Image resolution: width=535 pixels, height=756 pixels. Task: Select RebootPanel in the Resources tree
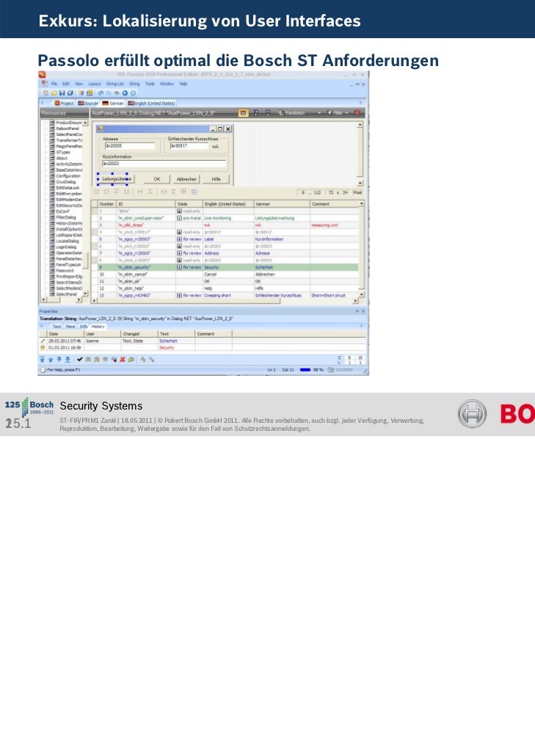pyautogui.click(x=68, y=128)
